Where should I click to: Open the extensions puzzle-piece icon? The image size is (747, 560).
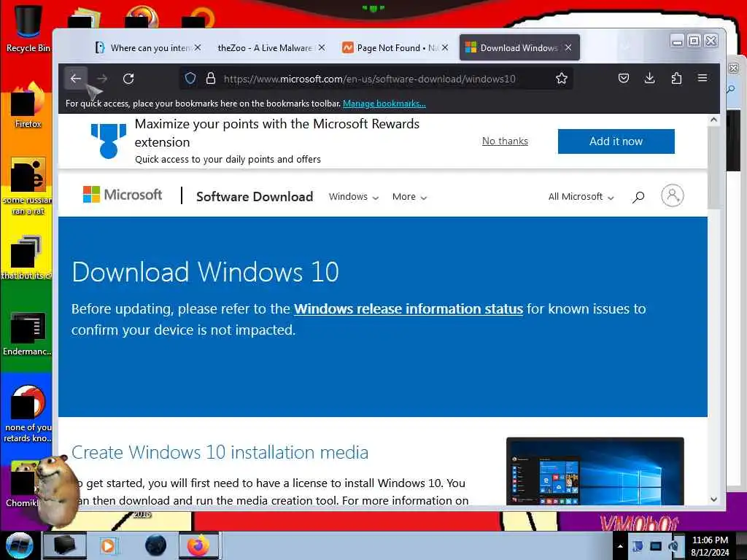pyautogui.click(x=676, y=78)
